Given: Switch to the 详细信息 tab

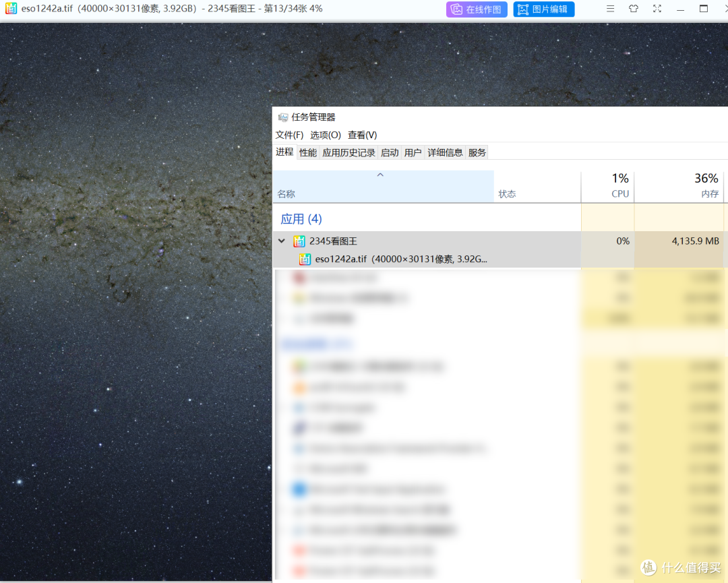Looking at the screenshot, I should (x=446, y=153).
